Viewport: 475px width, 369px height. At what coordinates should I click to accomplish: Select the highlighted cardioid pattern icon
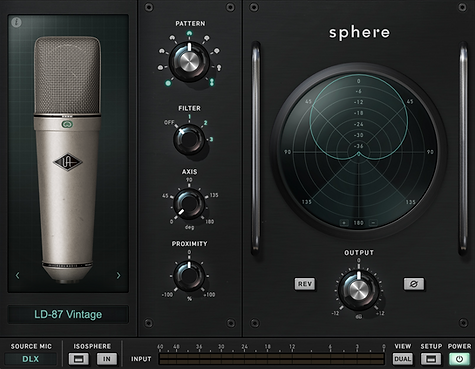click(x=189, y=33)
